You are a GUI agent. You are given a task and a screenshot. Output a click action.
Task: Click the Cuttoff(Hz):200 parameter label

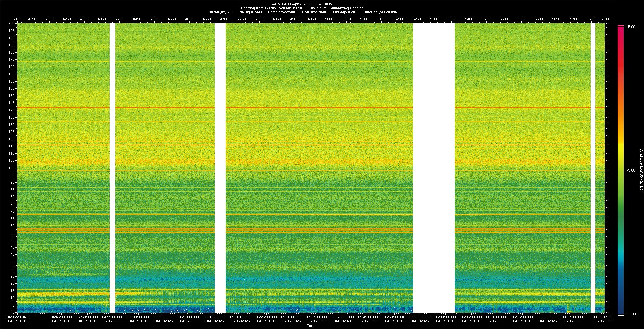(x=220, y=12)
